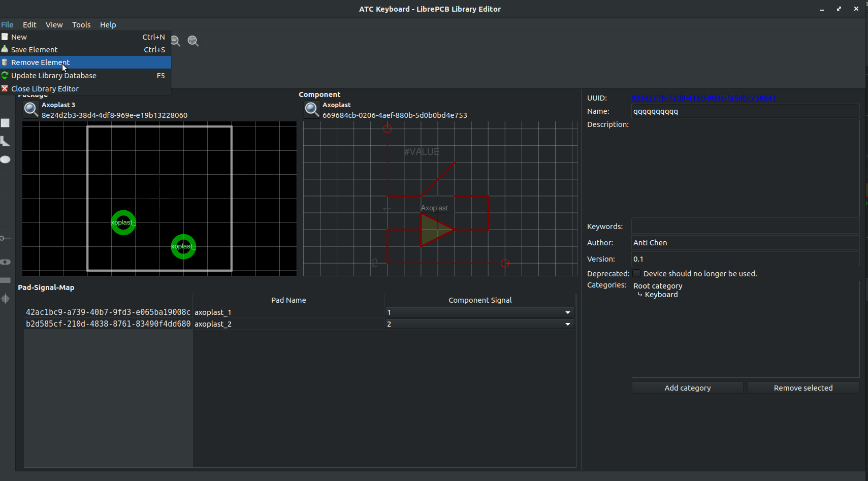
Task: Close the ATC Keyboard Library Editor window
Action: coord(856,9)
